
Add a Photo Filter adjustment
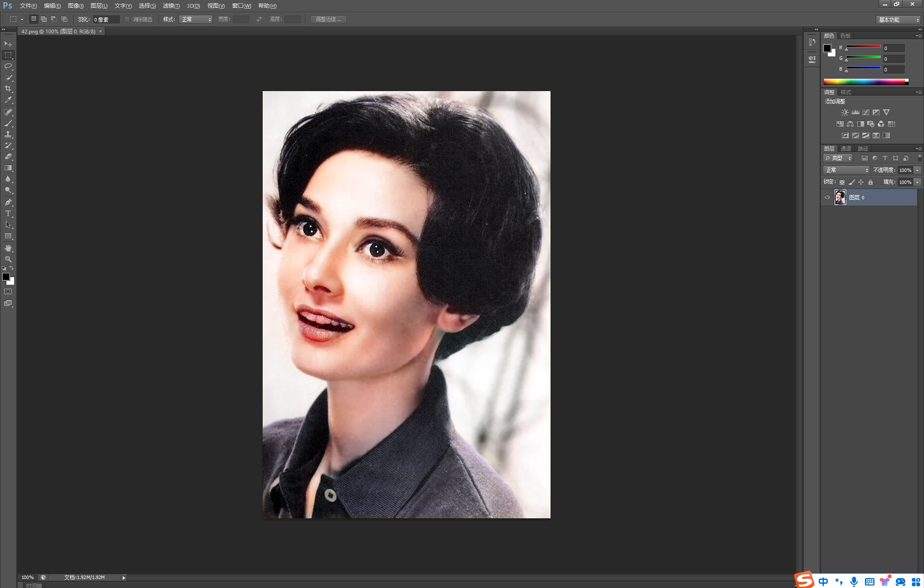tap(871, 124)
